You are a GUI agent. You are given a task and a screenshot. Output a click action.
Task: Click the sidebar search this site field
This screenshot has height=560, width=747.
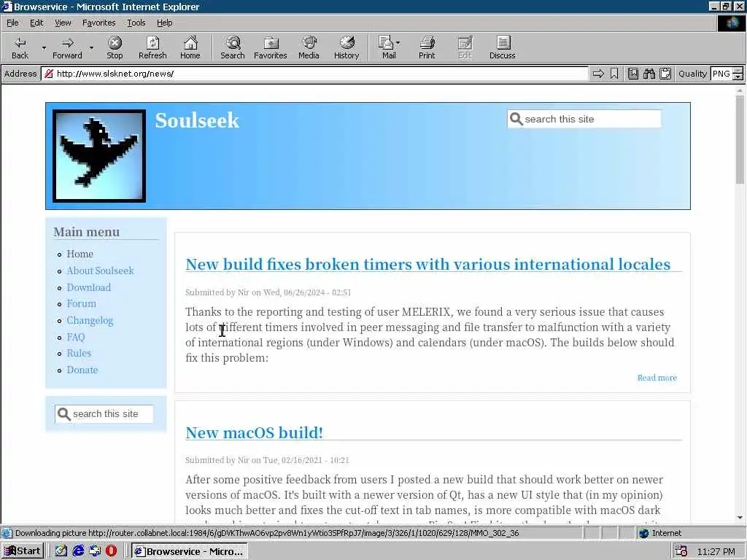pos(104,414)
